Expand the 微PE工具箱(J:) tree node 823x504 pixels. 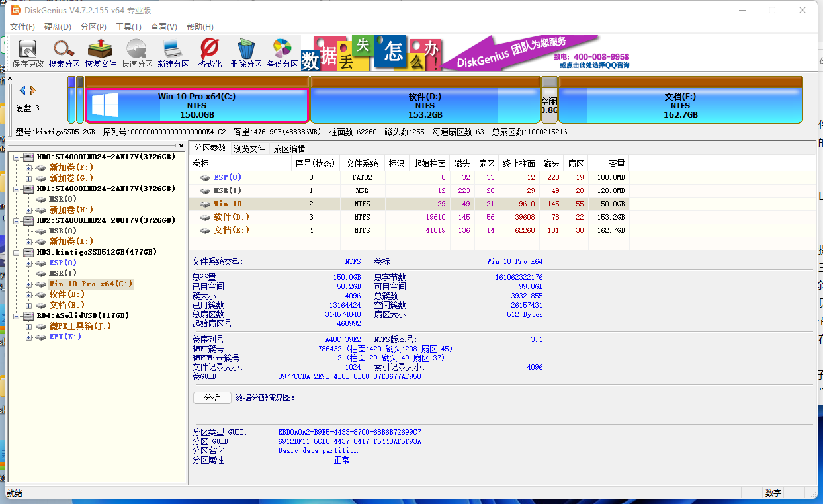(28, 327)
